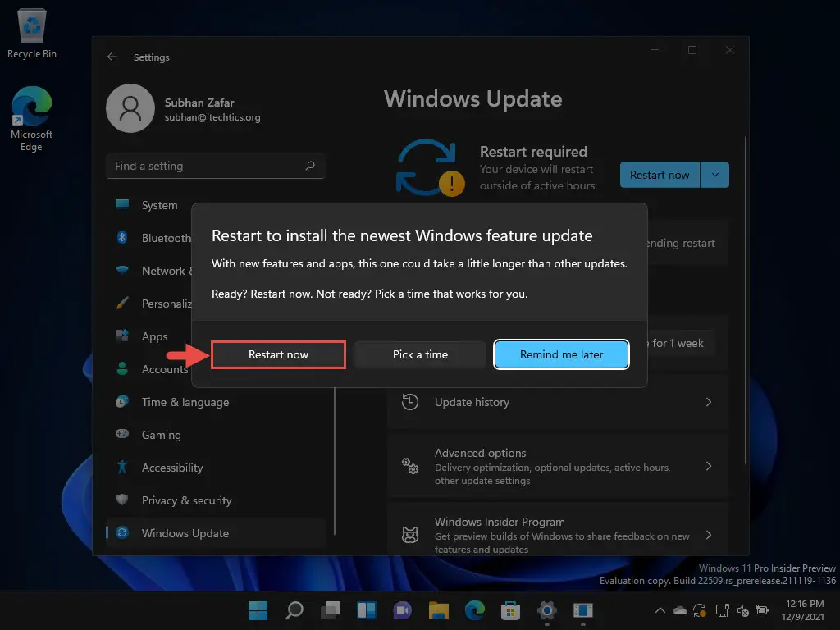Open Recycle Bin desktop icon
Image resolution: width=840 pixels, height=630 pixels.
pyautogui.click(x=31, y=34)
